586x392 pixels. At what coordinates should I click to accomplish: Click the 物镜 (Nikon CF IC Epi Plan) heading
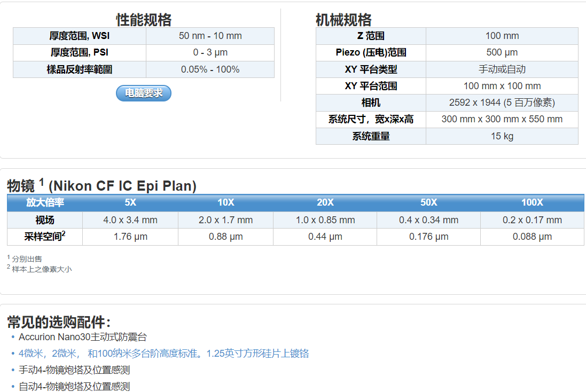(x=101, y=186)
